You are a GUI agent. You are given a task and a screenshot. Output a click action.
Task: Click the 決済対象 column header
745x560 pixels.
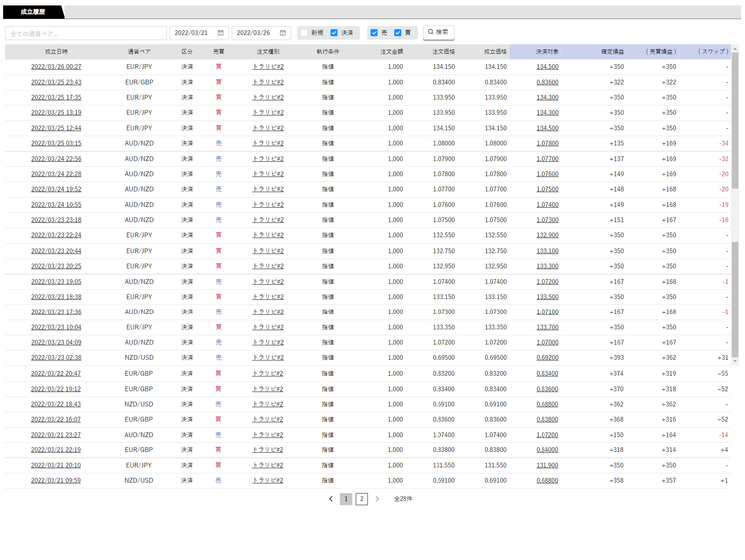click(x=547, y=52)
